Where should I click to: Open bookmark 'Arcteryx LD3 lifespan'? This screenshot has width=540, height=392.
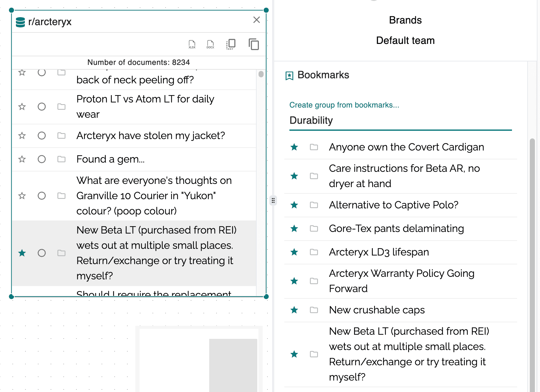point(379,252)
